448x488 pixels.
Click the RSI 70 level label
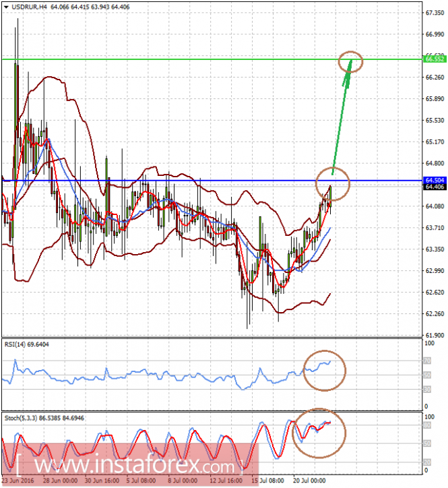tap(427, 361)
